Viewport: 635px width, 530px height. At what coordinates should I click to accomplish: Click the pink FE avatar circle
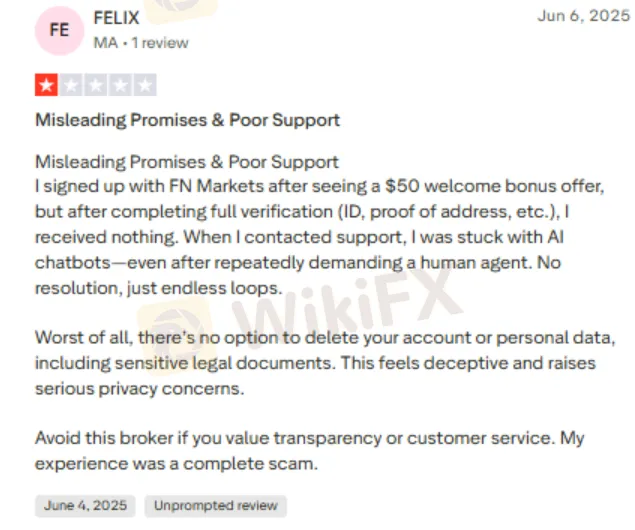point(59,30)
